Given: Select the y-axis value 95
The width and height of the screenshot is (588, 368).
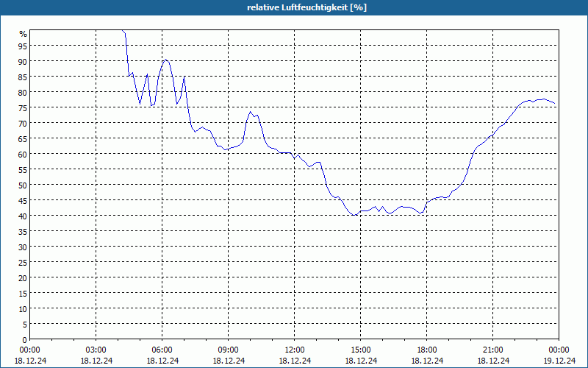Looking at the screenshot, I should [23, 46].
